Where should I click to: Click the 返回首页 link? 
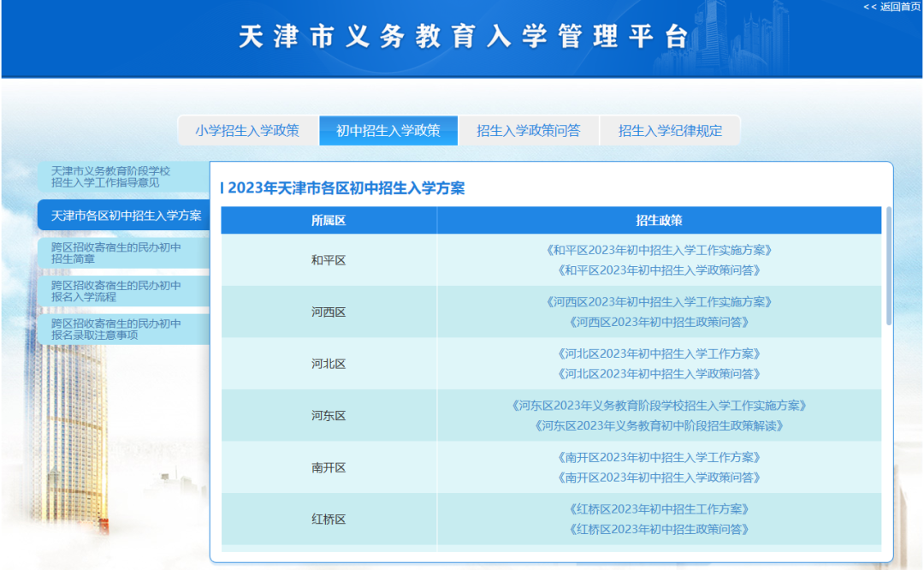(891, 7)
